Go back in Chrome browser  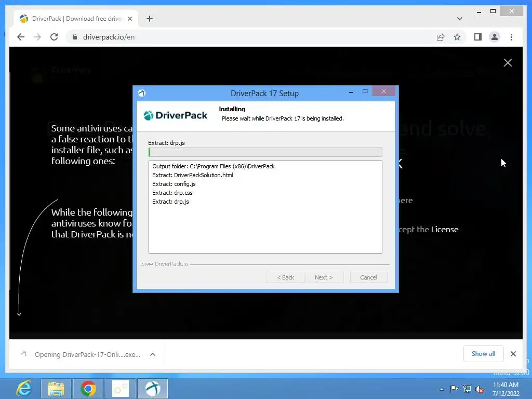click(x=21, y=37)
